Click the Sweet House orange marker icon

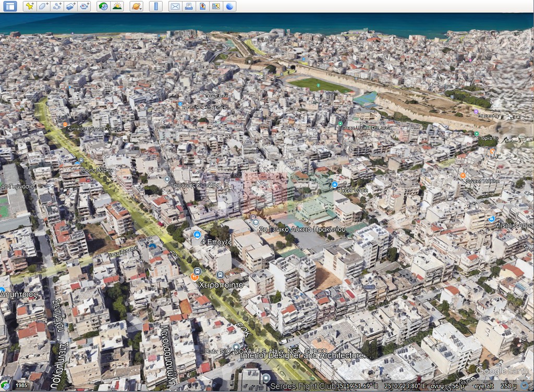(463, 176)
